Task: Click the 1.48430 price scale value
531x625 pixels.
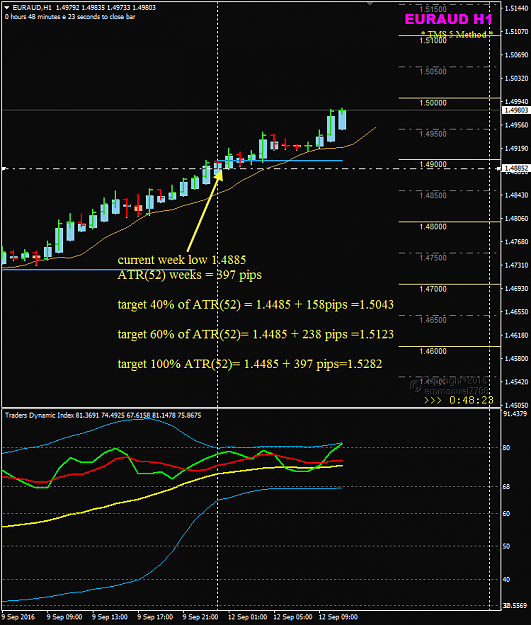Action: 516,195
